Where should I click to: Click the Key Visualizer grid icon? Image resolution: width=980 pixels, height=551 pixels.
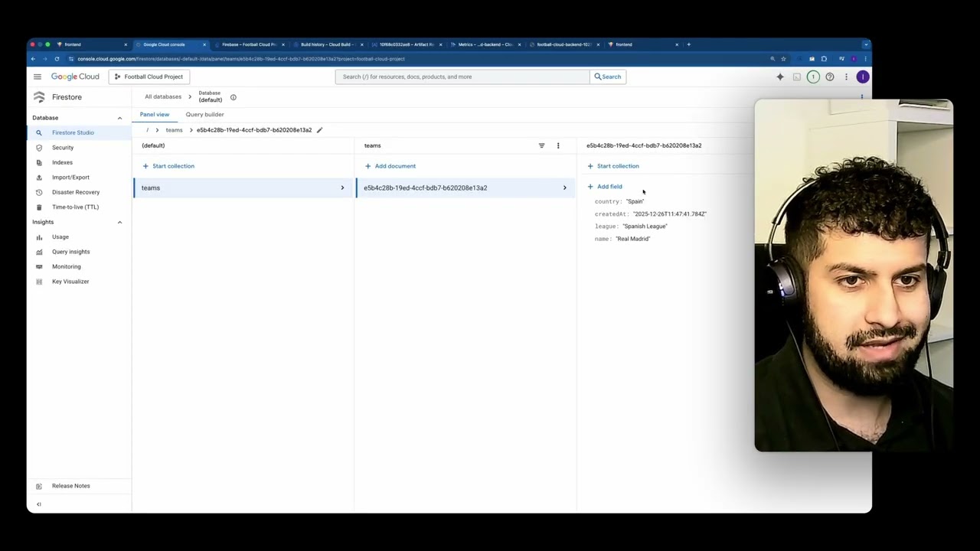[x=39, y=282]
